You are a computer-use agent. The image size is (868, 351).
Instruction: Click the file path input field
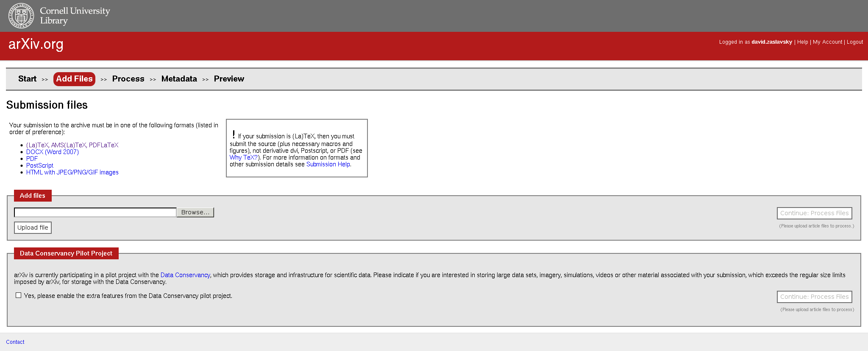click(x=95, y=212)
